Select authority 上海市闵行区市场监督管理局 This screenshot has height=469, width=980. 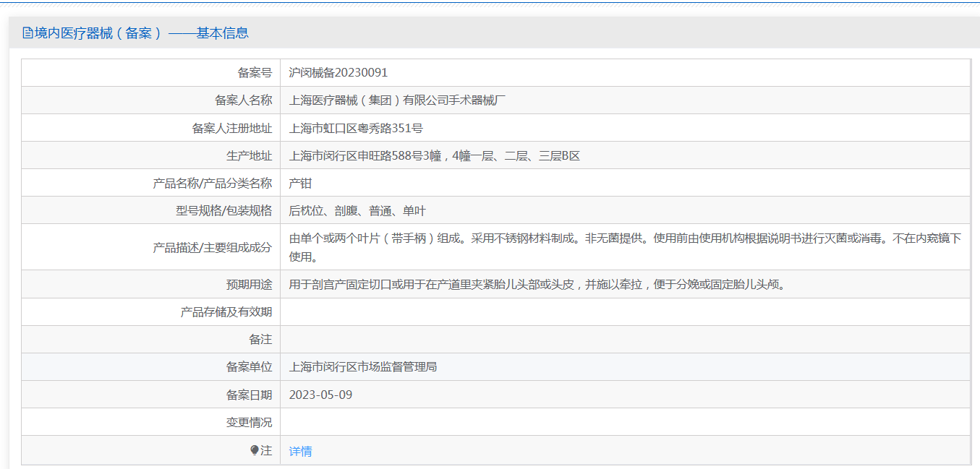click(362, 366)
